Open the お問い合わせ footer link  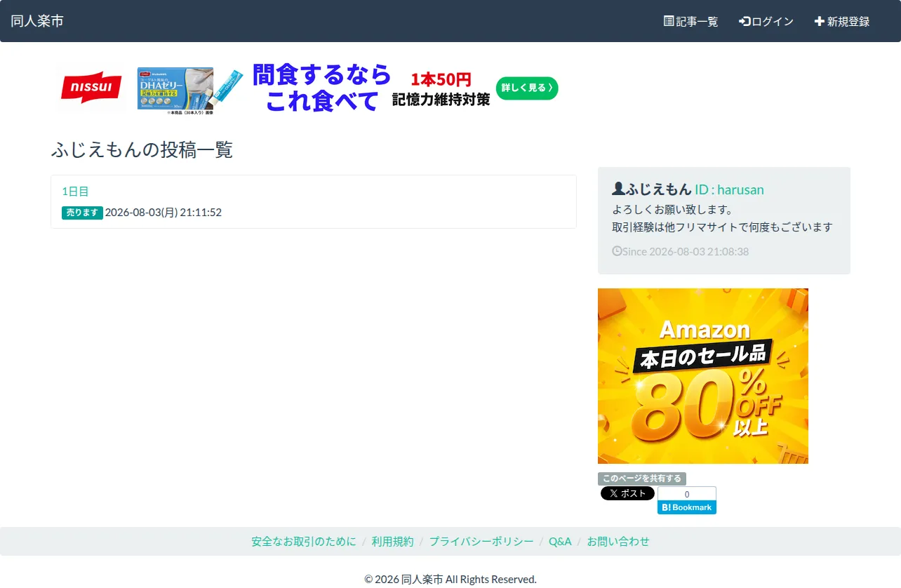(618, 541)
